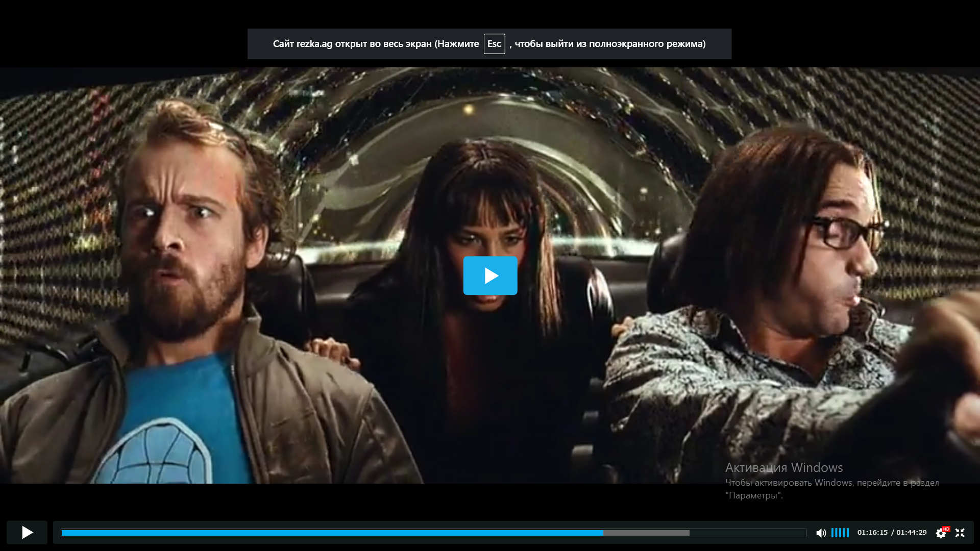
Task: Seek along the video progress bar
Action: pyautogui.click(x=433, y=533)
